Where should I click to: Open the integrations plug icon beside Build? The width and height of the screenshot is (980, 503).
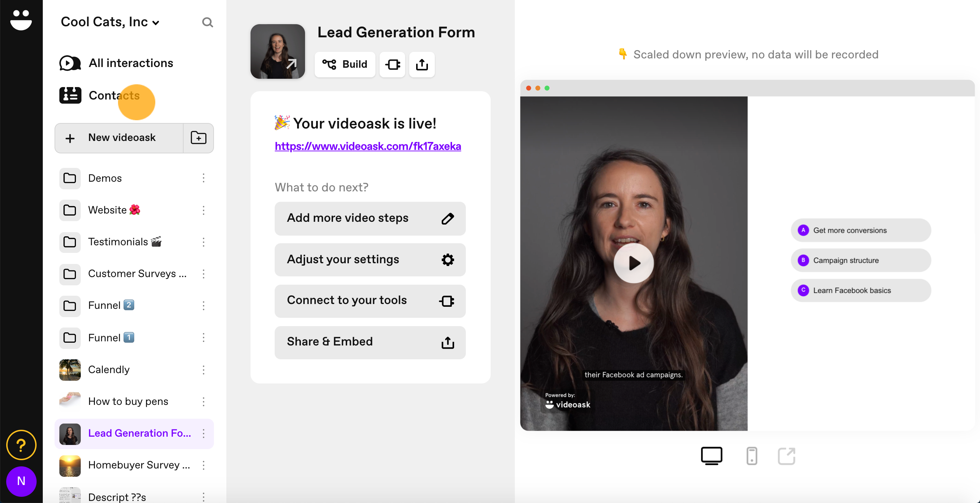[x=392, y=64]
